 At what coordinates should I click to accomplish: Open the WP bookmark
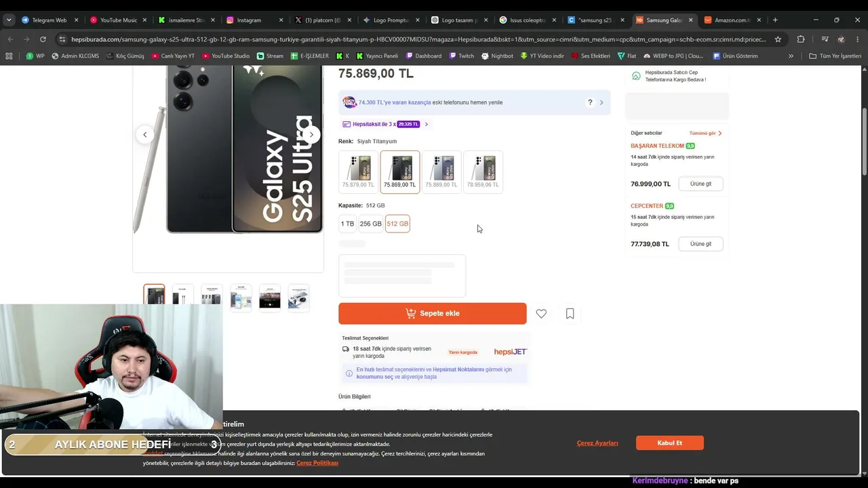click(35, 56)
